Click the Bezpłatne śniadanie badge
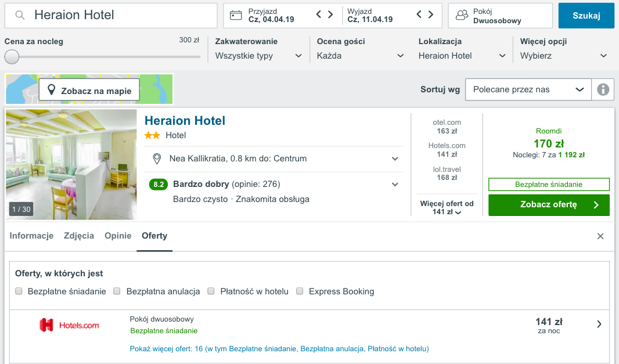Image resolution: width=619 pixels, height=364 pixels. pos(549,185)
